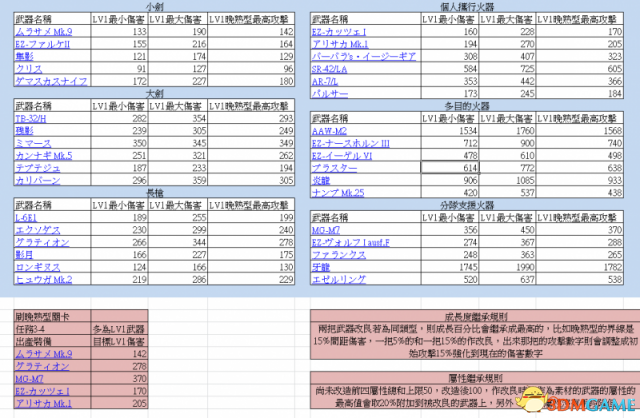The width and height of the screenshot is (640, 418).
Task: Follow the カンナギMk.5 link
Action: click(44, 156)
